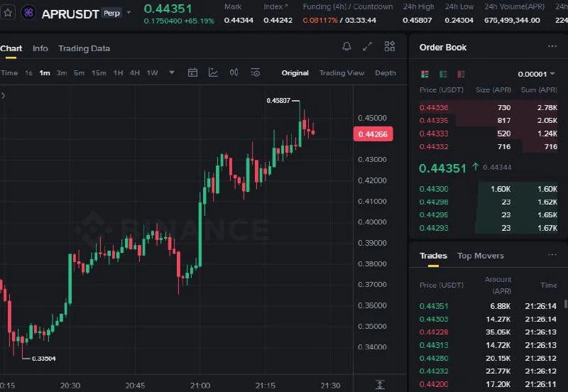
Task: Click the Trades list scrollbar
Action: (566, 304)
